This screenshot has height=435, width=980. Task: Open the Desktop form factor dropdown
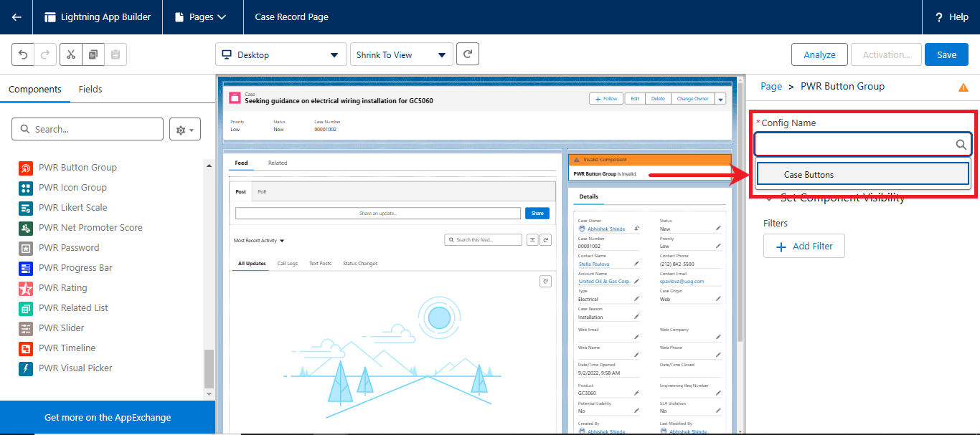point(281,55)
